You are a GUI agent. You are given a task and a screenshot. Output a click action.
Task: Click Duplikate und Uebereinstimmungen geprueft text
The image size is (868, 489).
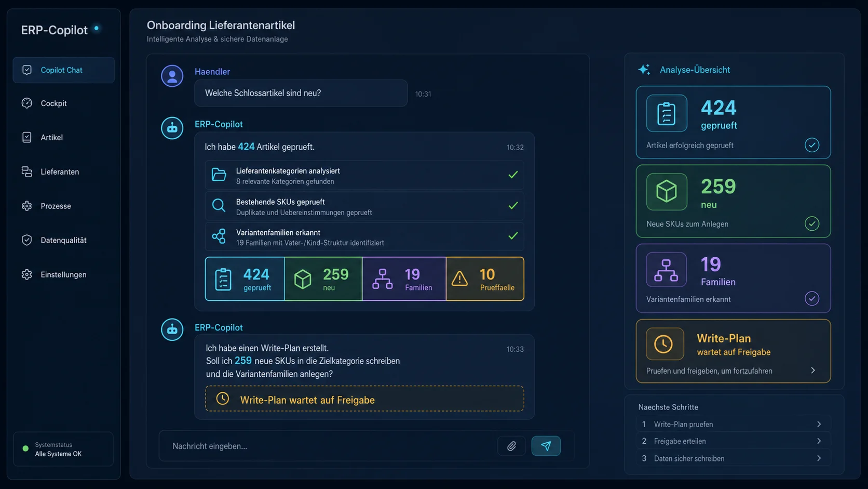pyautogui.click(x=304, y=213)
